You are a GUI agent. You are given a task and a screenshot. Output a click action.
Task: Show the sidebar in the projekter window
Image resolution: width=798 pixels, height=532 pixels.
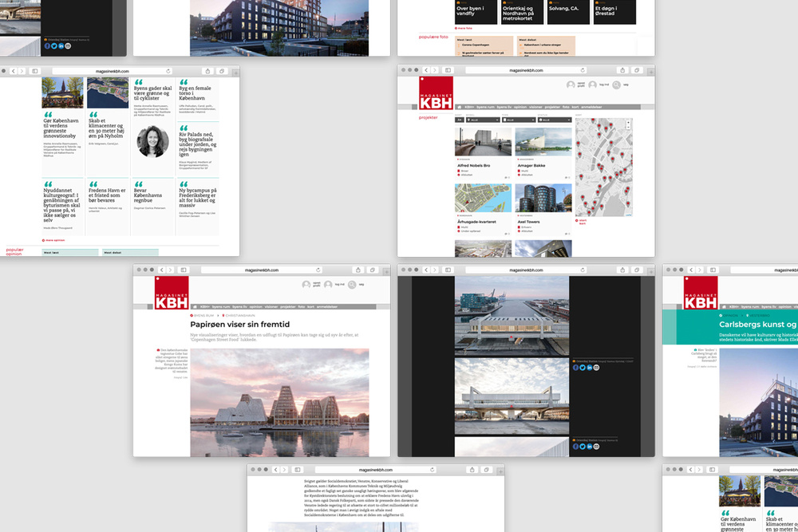[x=448, y=70]
